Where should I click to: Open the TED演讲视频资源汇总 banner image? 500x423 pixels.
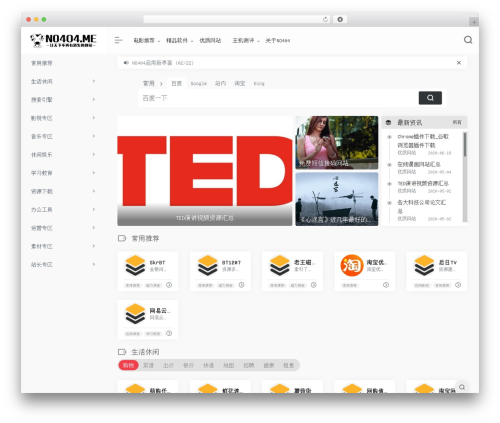(x=205, y=171)
